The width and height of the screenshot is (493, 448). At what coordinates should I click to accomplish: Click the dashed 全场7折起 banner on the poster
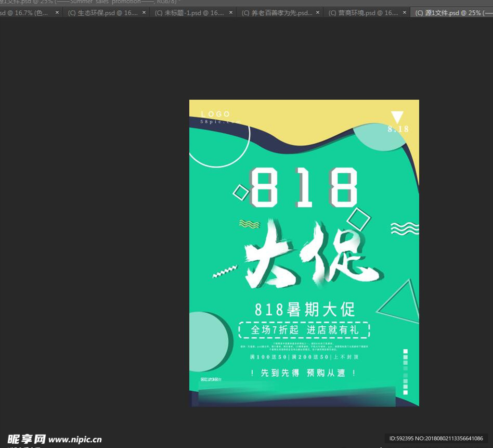point(304,330)
